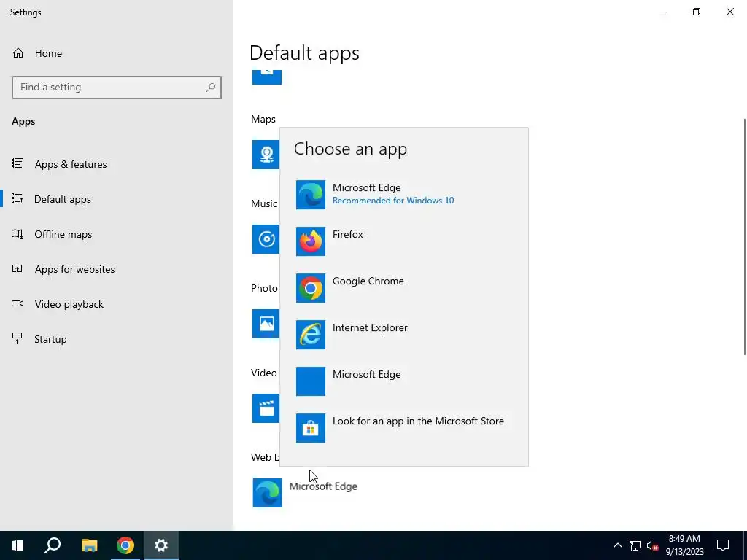Open taskbar search magnifier

(53, 545)
